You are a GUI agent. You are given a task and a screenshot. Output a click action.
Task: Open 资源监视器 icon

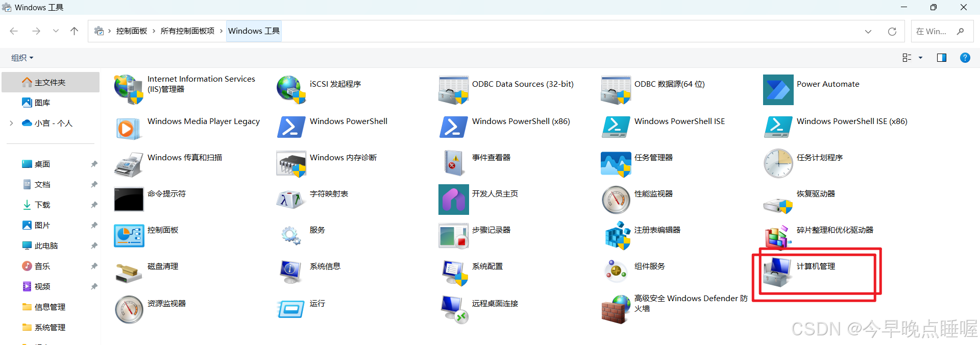pos(129,309)
